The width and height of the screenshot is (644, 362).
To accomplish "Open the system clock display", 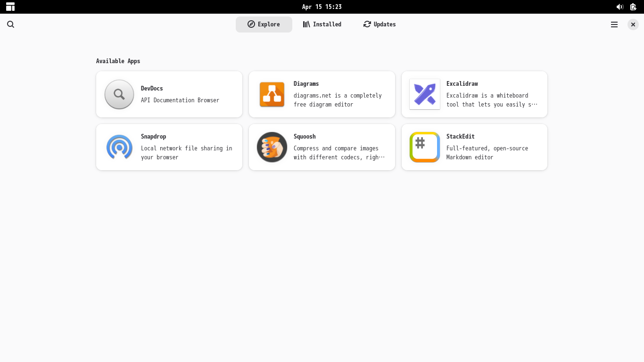I will point(322,7).
